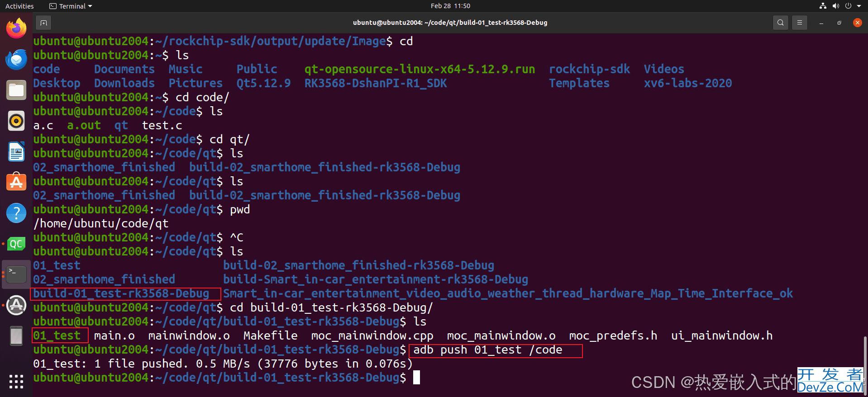
Task: Click the 'Music' directory name
Action: (186, 69)
